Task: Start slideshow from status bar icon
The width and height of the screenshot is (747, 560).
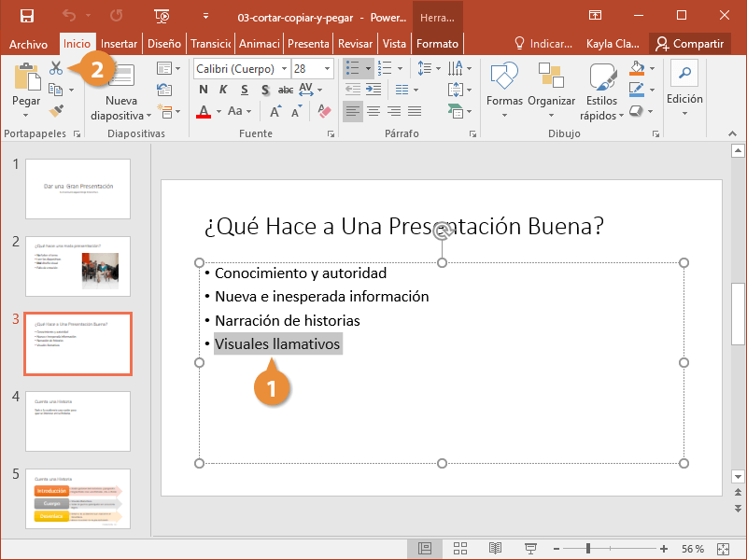Action: coord(530,549)
